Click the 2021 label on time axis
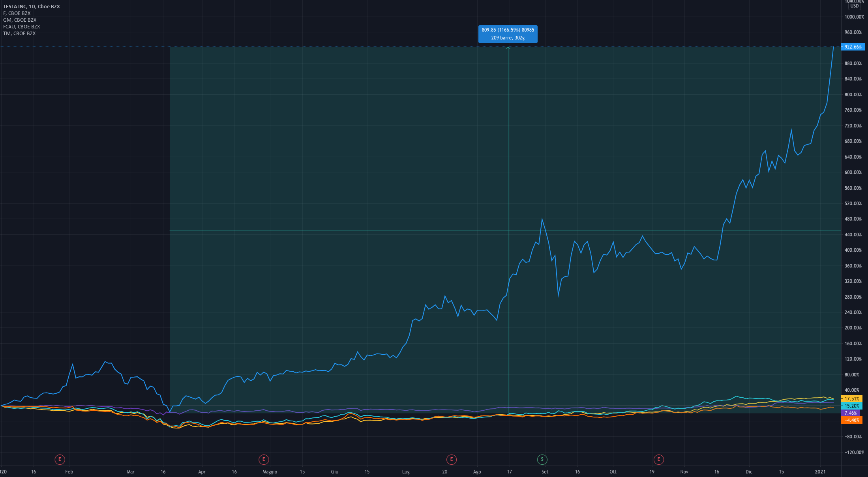868x477 pixels. (x=820, y=472)
